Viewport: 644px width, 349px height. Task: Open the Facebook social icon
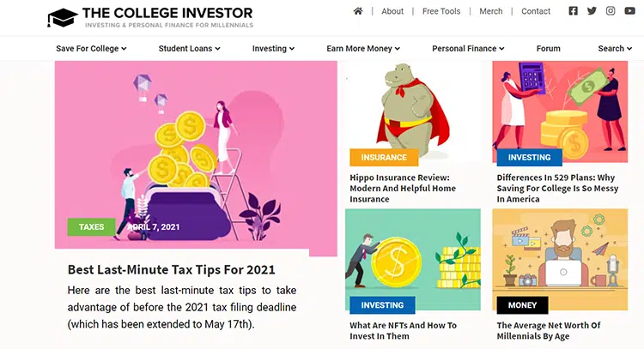tap(574, 11)
